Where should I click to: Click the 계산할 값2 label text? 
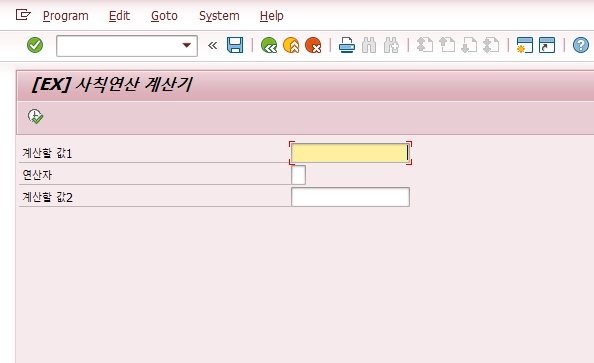click(47, 197)
